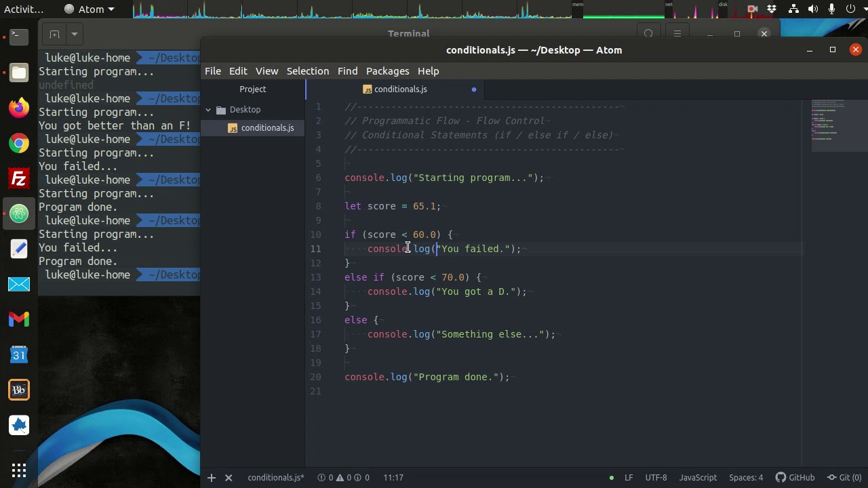868x488 pixels.
Task: Open the File menu
Action: (x=213, y=71)
